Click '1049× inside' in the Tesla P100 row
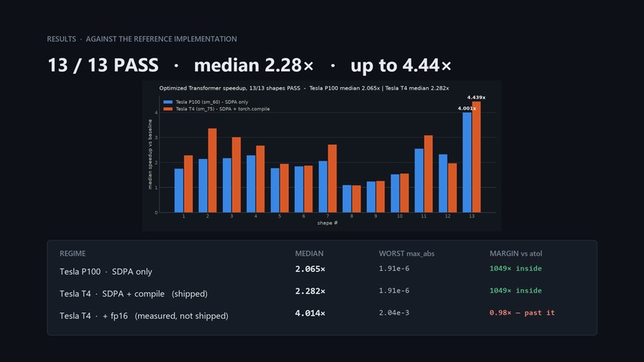 coord(515,269)
